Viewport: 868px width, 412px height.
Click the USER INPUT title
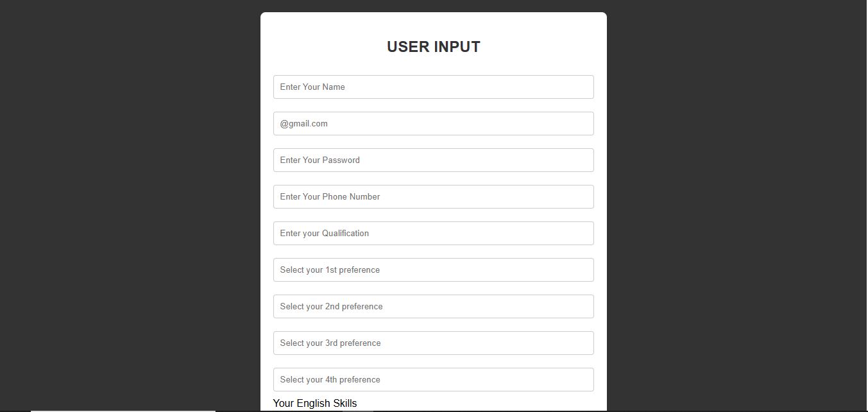point(433,46)
